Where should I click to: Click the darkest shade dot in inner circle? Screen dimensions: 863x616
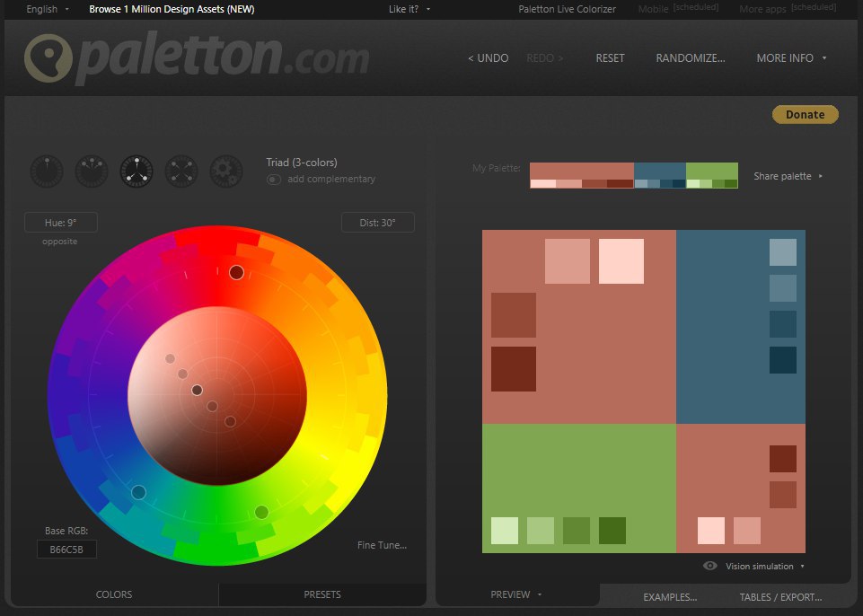[230, 422]
